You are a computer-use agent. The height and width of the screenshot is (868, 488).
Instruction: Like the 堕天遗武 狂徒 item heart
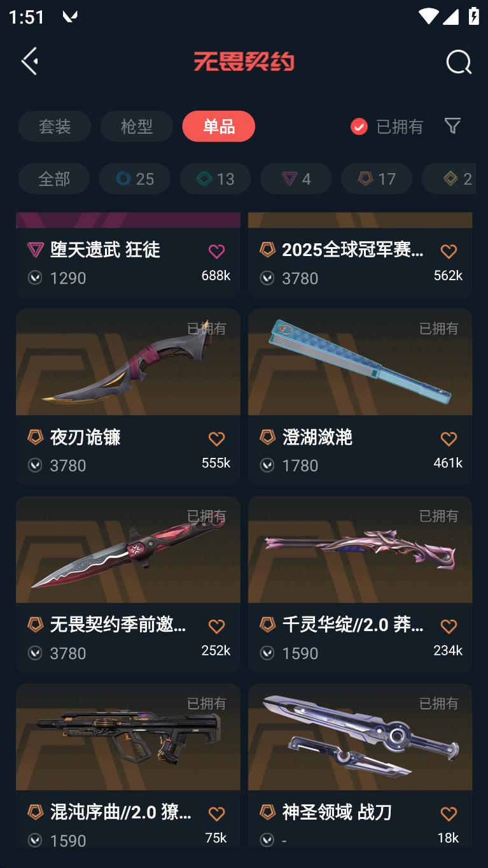(216, 252)
